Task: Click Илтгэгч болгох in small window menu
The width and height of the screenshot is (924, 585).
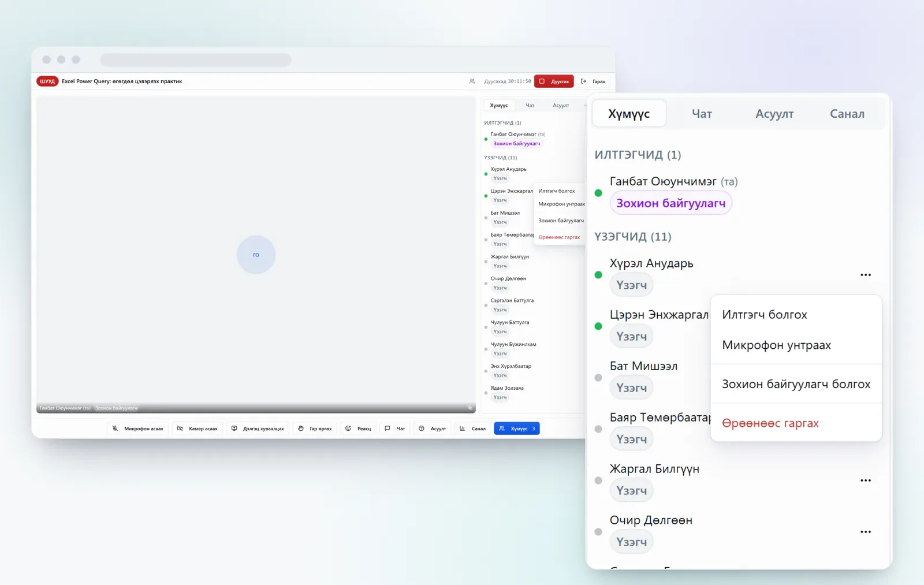Action: 557,191
